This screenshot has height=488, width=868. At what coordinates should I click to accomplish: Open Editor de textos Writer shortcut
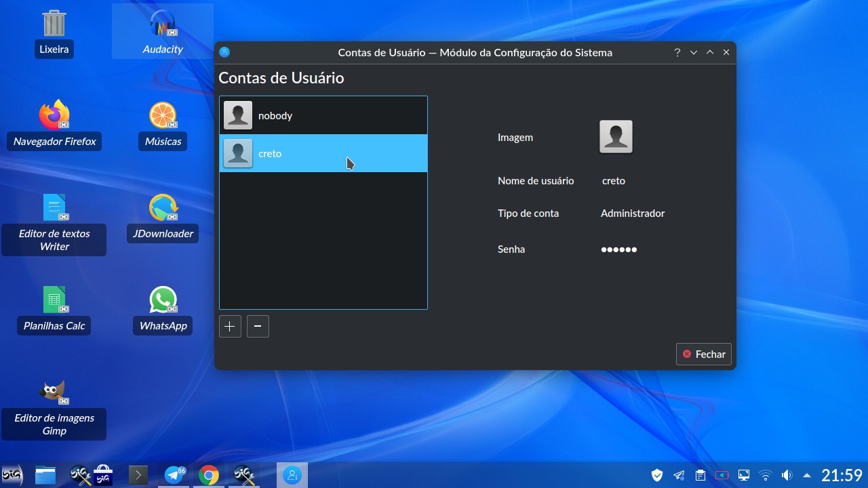coord(54,224)
